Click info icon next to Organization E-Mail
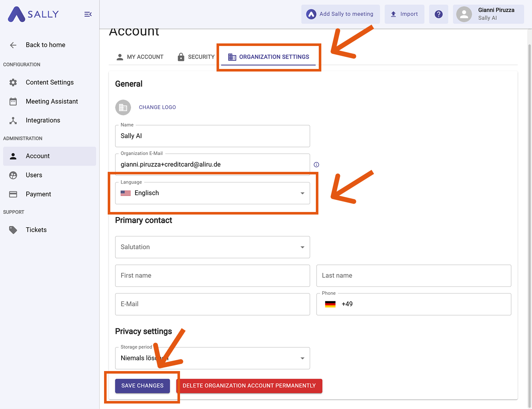Viewport: 532px width, 409px height. tap(317, 165)
